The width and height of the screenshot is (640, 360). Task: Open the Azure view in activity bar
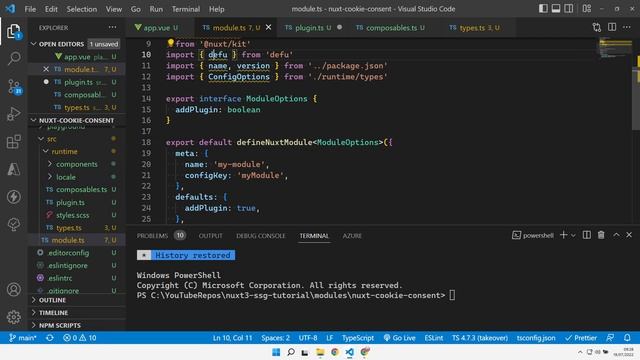[x=14, y=169]
